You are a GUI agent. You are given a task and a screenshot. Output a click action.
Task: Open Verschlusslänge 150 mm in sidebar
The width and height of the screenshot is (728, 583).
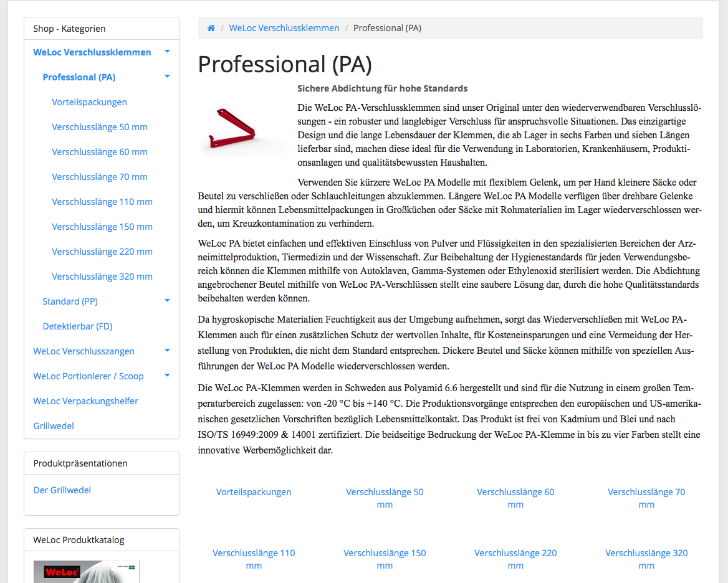click(x=102, y=227)
